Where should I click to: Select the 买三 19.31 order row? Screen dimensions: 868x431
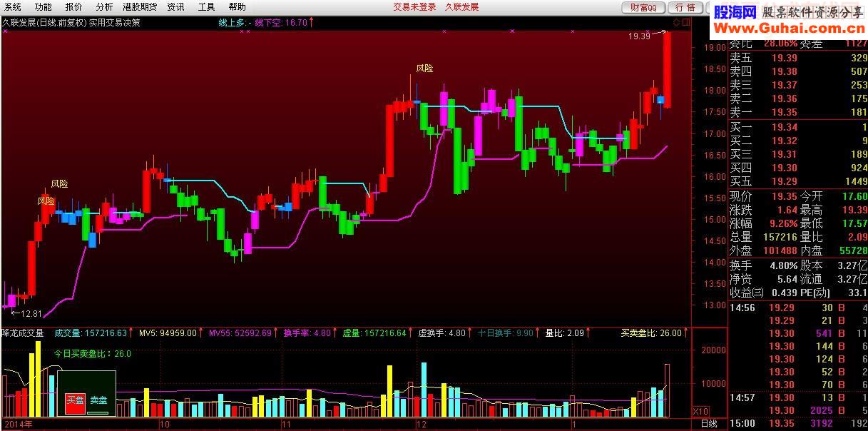(798, 154)
